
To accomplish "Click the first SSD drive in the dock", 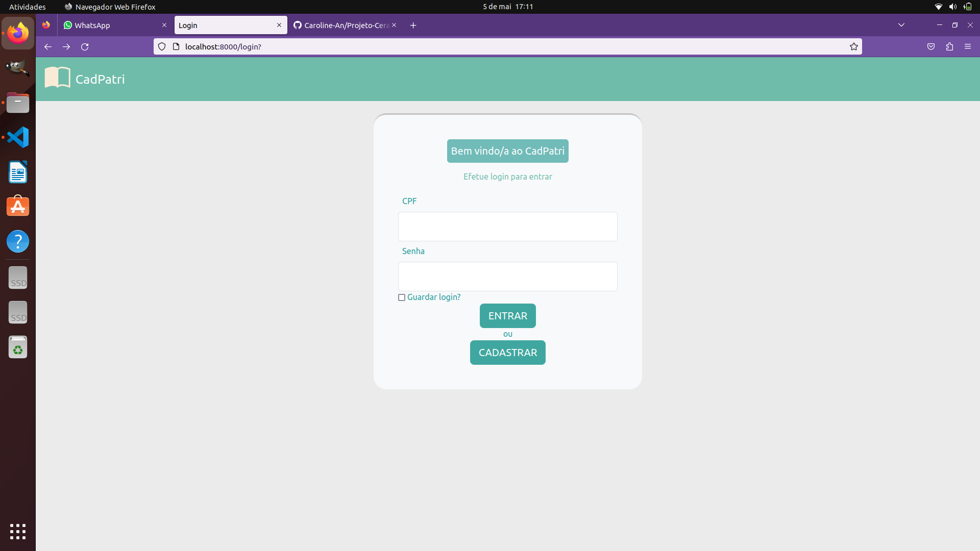I will (x=18, y=278).
